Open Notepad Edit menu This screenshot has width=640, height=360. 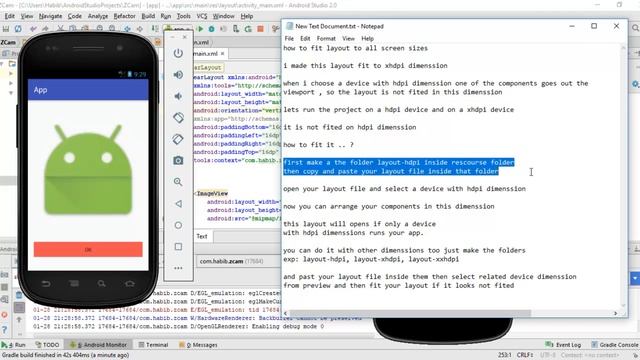305,38
